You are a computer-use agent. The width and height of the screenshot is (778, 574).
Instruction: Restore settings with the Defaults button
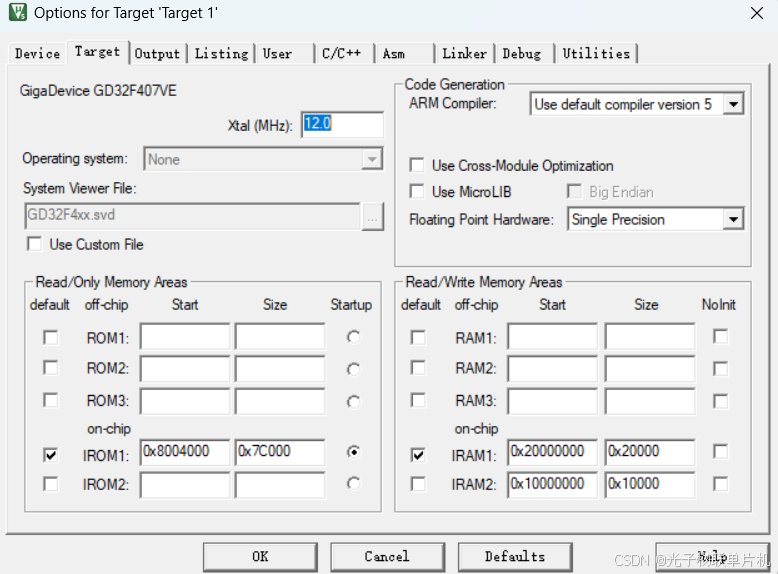tap(515, 557)
